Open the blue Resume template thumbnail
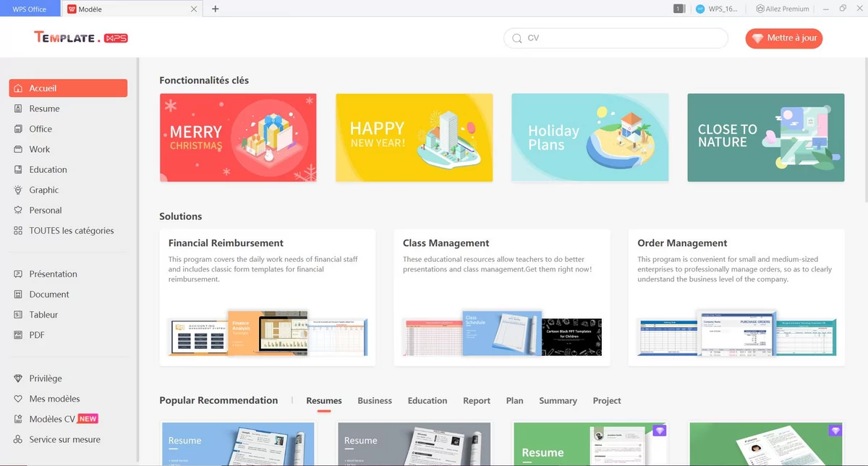This screenshot has width=868, height=466. pyautogui.click(x=238, y=444)
